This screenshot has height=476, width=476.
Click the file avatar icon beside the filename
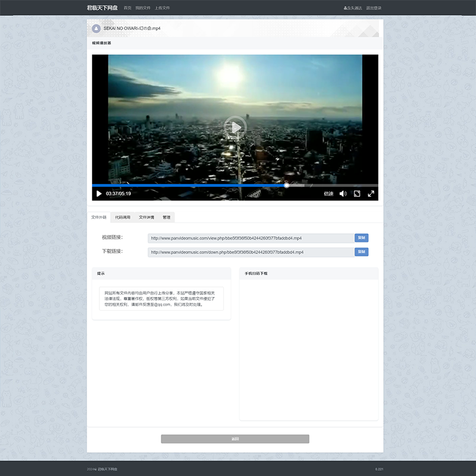pyautogui.click(x=96, y=28)
